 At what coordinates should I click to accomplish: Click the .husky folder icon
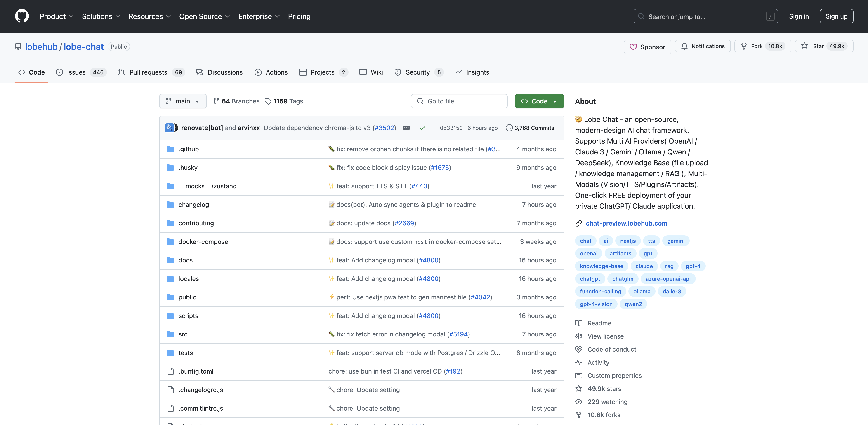(170, 167)
